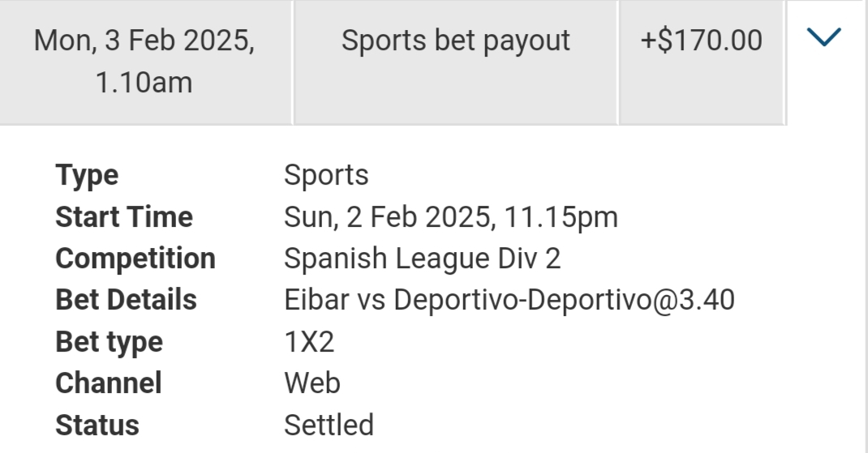The height and width of the screenshot is (453, 868).
Task: Collapse the transaction details chevron
Action: (x=824, y=38)
